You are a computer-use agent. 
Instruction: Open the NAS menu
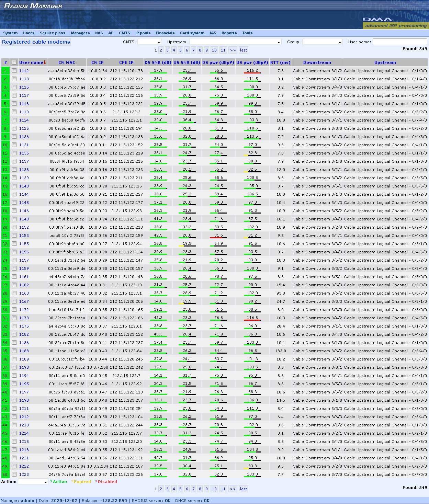(99, 33)
